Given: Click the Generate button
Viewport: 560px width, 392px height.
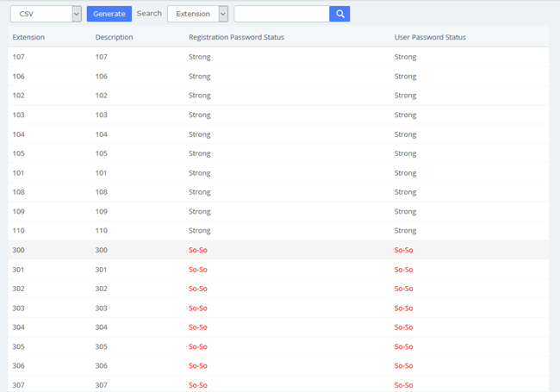Looking at the screenshot, I should coord(109,14).
